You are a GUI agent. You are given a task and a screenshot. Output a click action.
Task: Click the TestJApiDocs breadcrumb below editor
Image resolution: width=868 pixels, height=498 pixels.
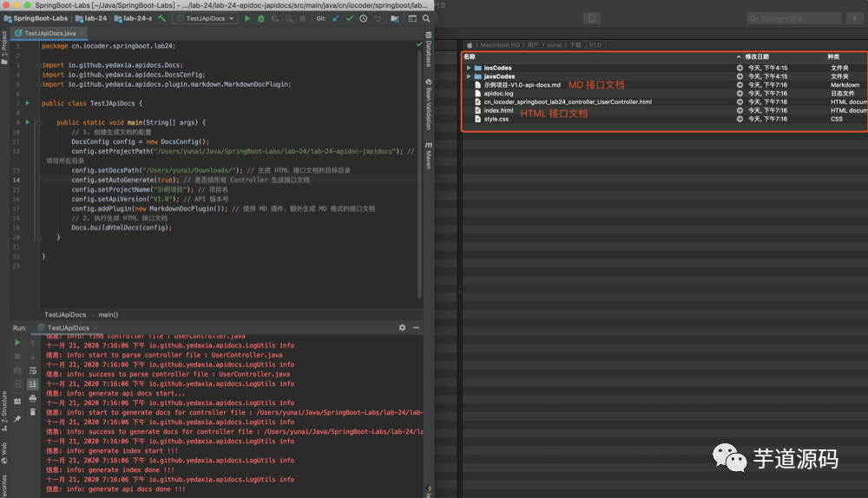coord(65,314)
